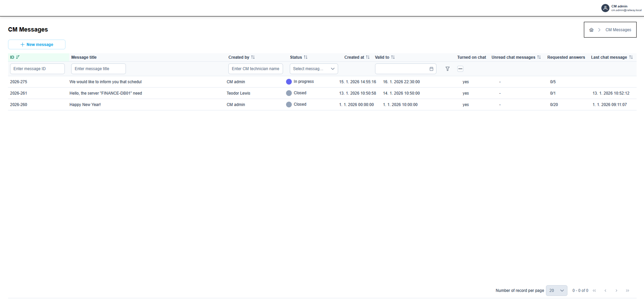
Task: Click Closed status of message 2026-261
Action: (x=296, y=93)
